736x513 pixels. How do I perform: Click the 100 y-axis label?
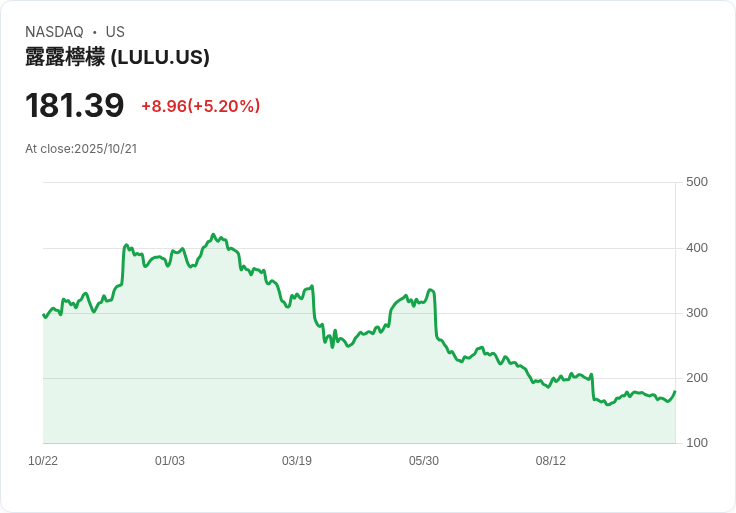click(x=697, y=443)
